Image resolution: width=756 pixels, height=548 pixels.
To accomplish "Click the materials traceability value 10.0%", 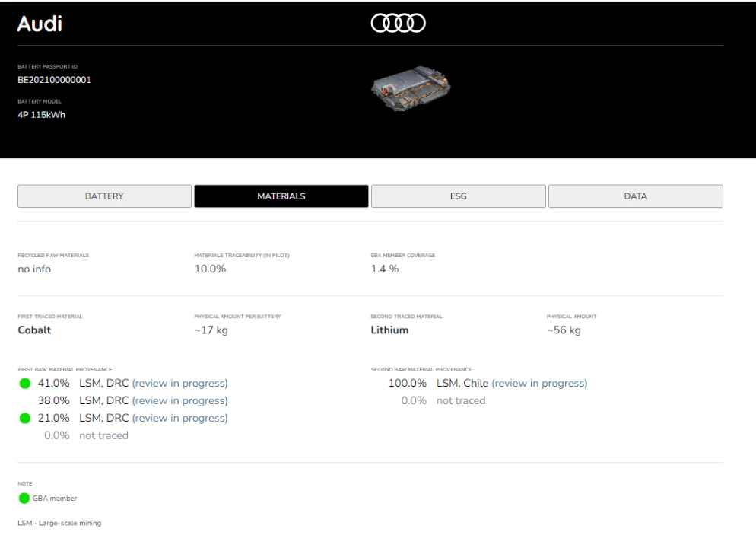I will coord(210,269).
